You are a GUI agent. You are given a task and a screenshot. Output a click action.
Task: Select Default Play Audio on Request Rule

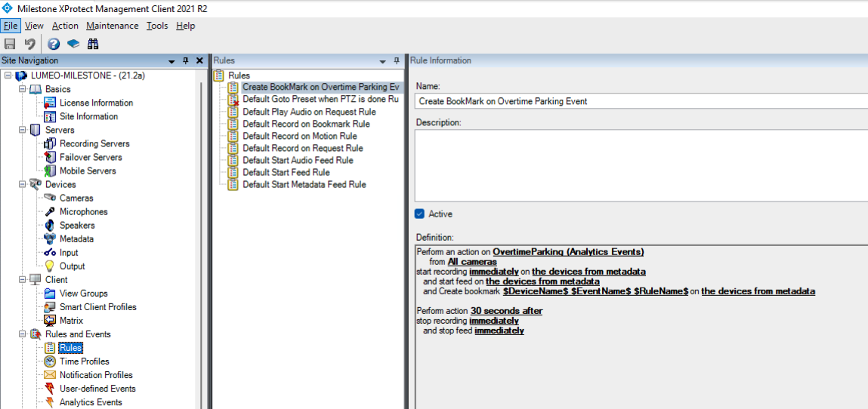[309, 112]
